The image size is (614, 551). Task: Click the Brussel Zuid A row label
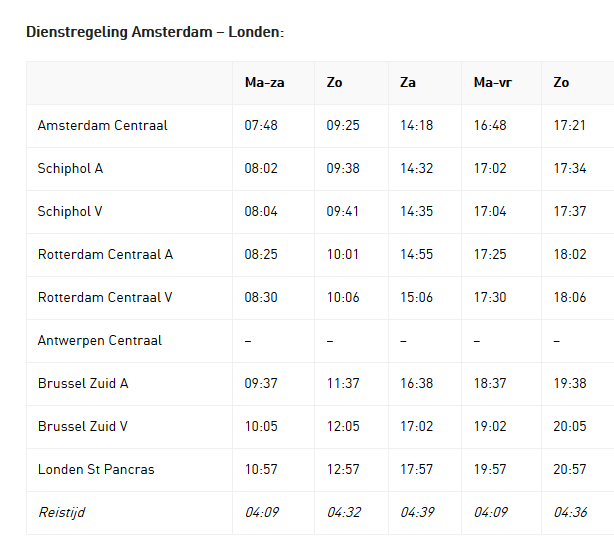click(83, 383)
